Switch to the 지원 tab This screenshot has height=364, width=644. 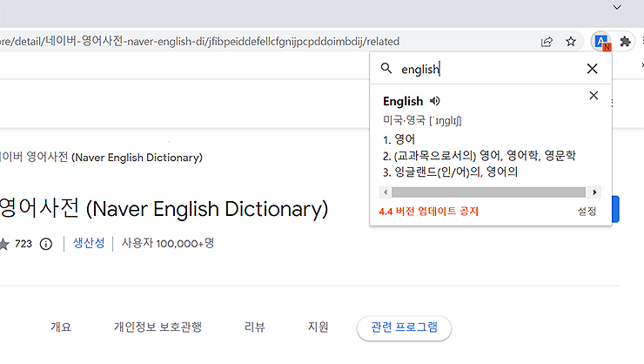pyautogui.click(x=318, y=327)
